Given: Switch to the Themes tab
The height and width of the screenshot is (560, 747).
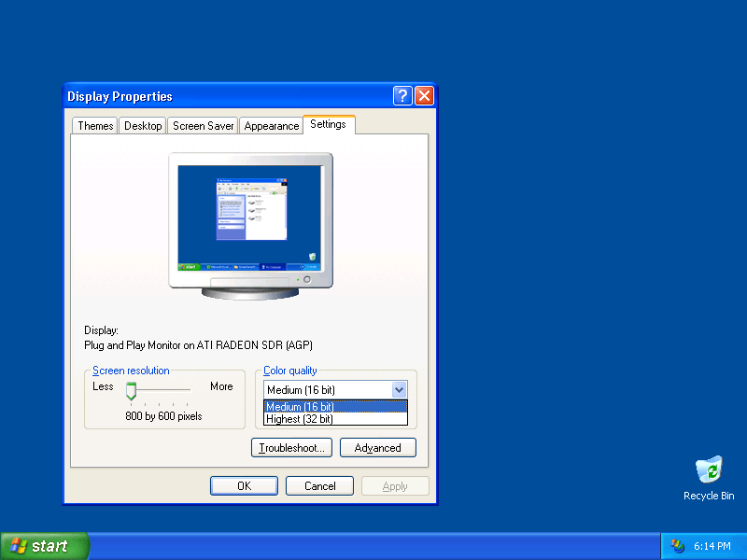Looking at the screenshot, I should point(94,125).
